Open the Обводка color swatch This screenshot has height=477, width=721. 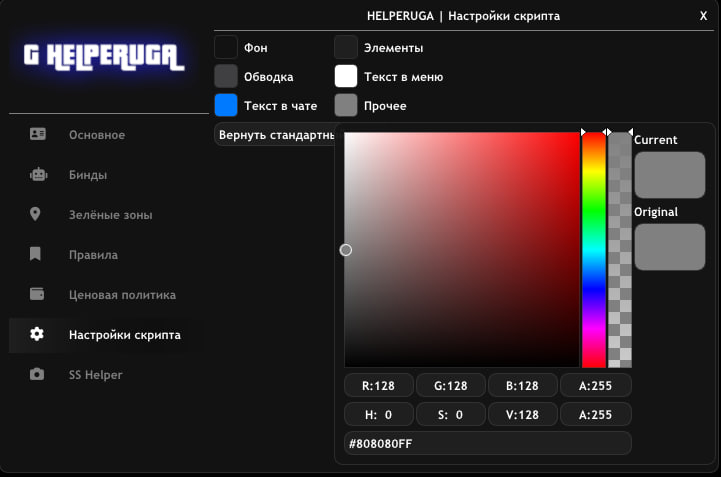(226, 76)
